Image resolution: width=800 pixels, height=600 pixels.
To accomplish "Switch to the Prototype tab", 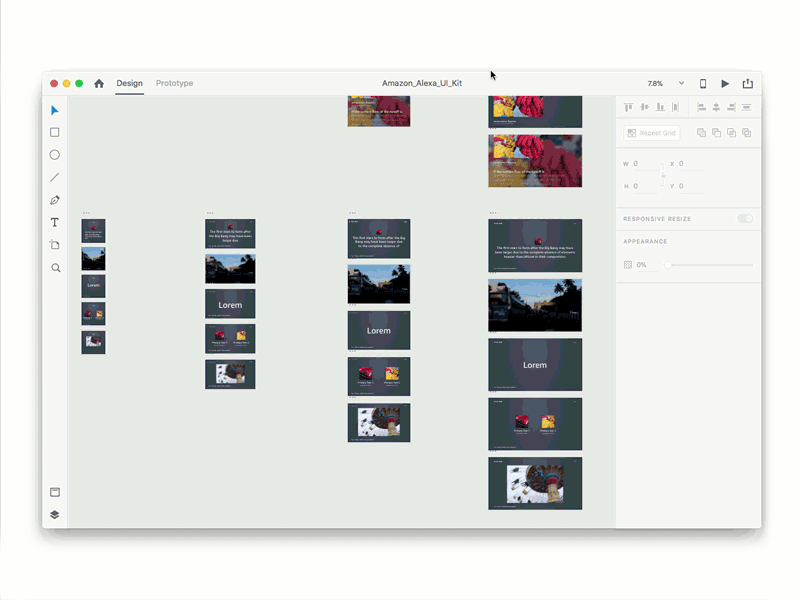I will pos(174,83).
